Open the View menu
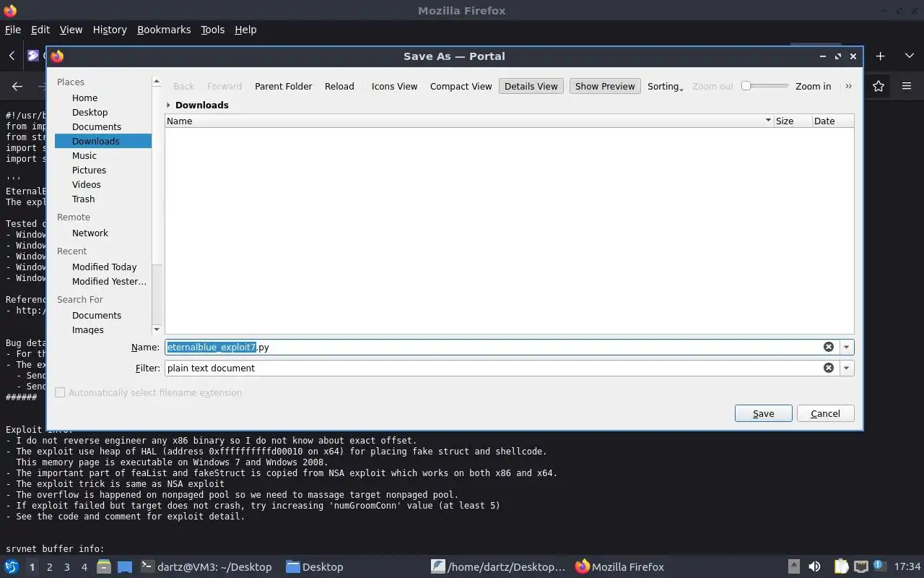This screenshot has width=924, height=578. [71, 30]
